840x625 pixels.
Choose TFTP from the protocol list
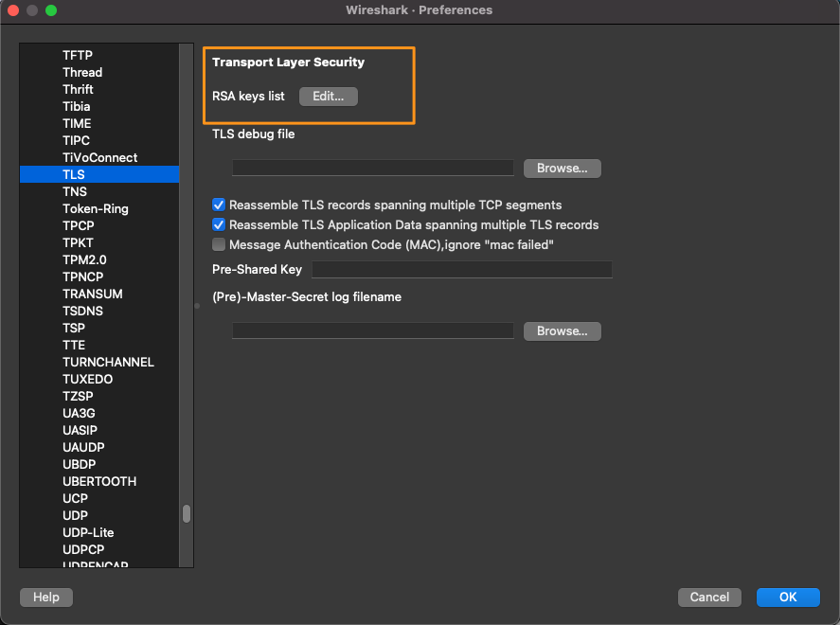pos(78,55)
